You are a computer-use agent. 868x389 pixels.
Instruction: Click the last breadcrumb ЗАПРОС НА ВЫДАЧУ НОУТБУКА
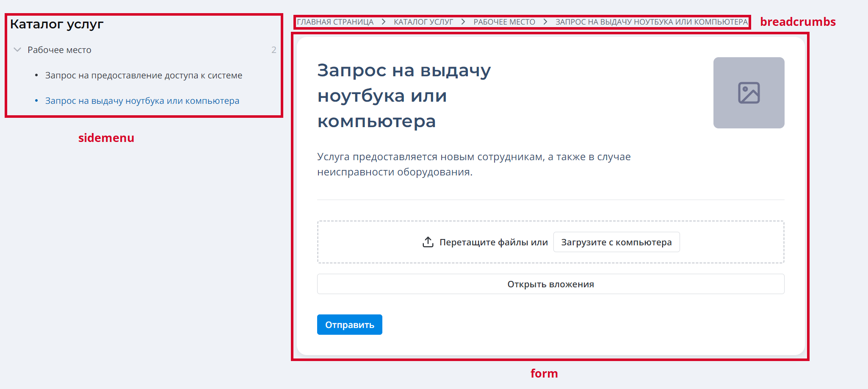click(651, 22)
